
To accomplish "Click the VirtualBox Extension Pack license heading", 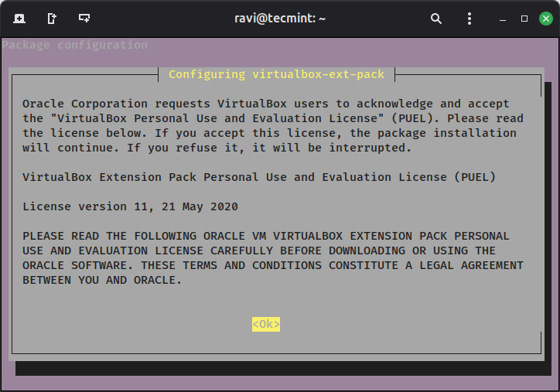I will pyautogui.click(x=259, y=177).
